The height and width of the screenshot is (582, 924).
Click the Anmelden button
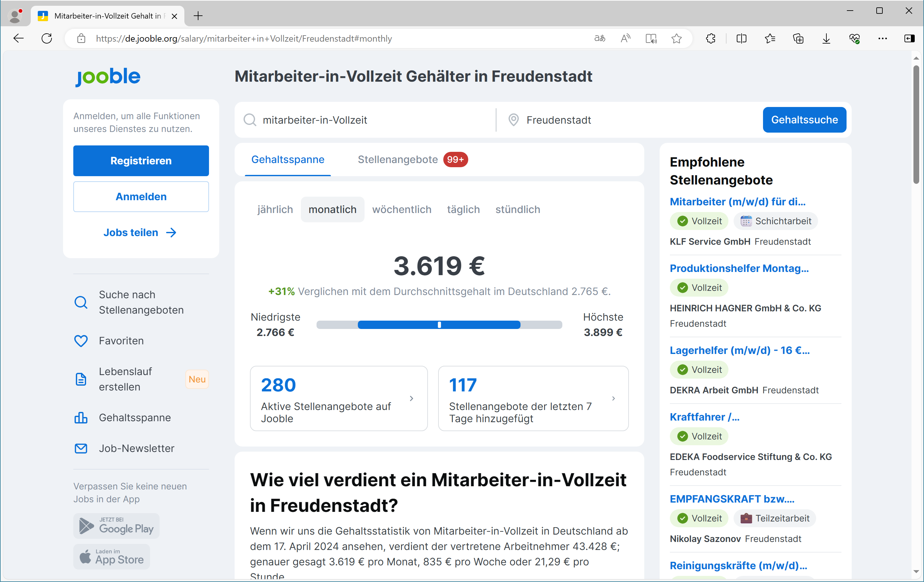(x=141, y=197)
